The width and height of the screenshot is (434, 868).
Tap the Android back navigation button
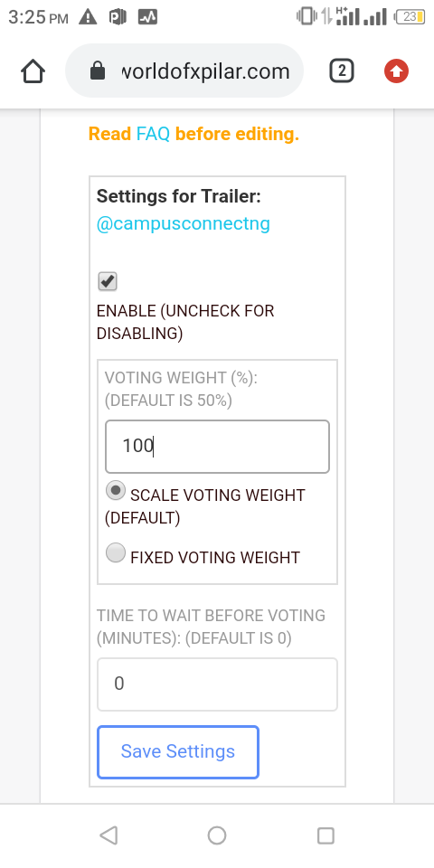(x=108, y=835)
